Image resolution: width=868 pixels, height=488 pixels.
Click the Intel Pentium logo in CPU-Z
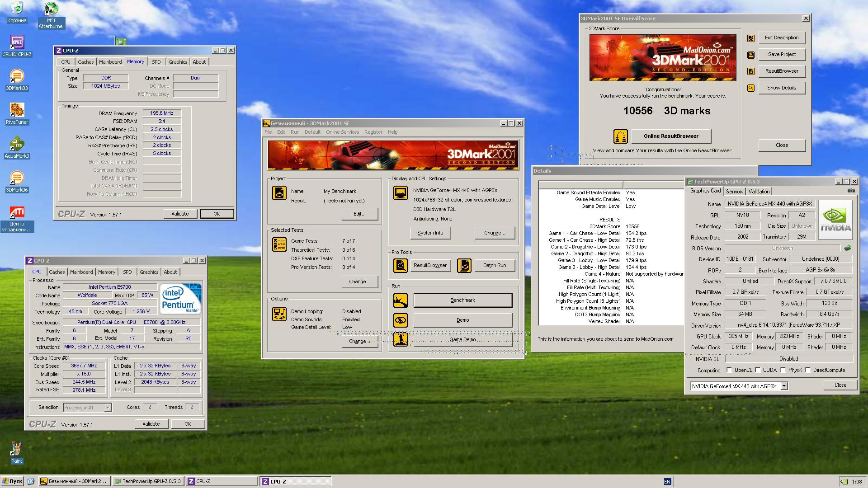[180, 299]
